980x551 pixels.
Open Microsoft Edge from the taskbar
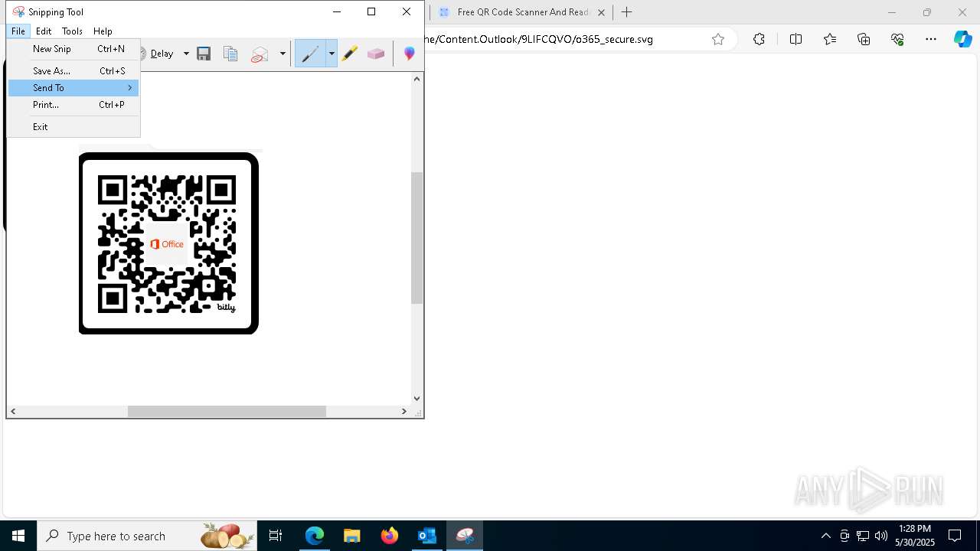tap(315, 536)
